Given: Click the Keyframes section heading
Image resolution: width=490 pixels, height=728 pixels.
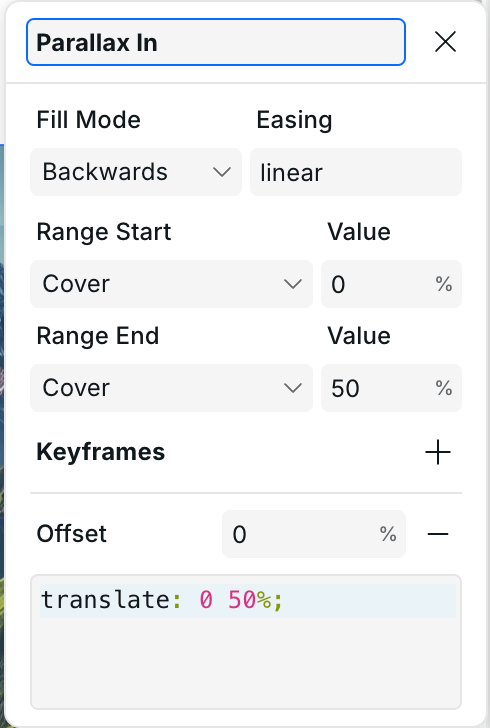Looking at the screenshot, I should (101, 452).
